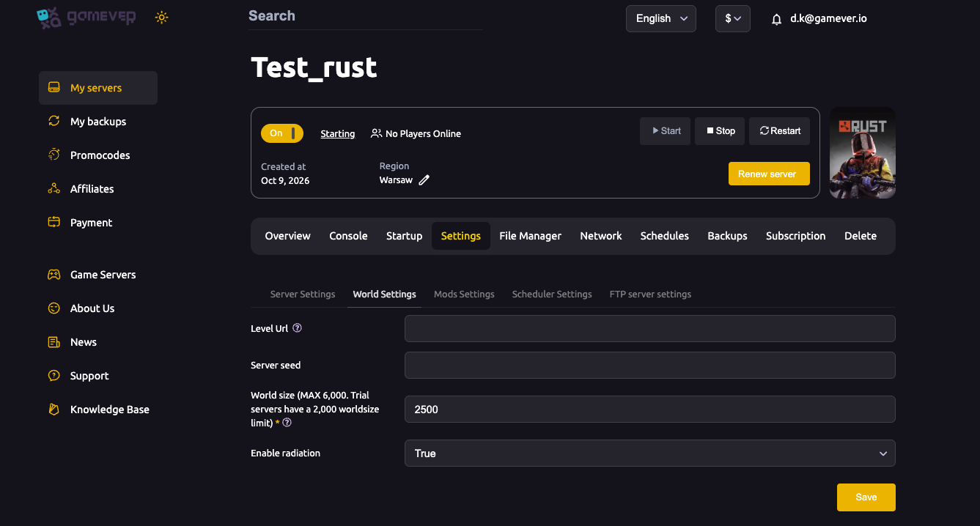
Task: Go to Network tab
Action: pyautogui.click(x=601, y=236)
